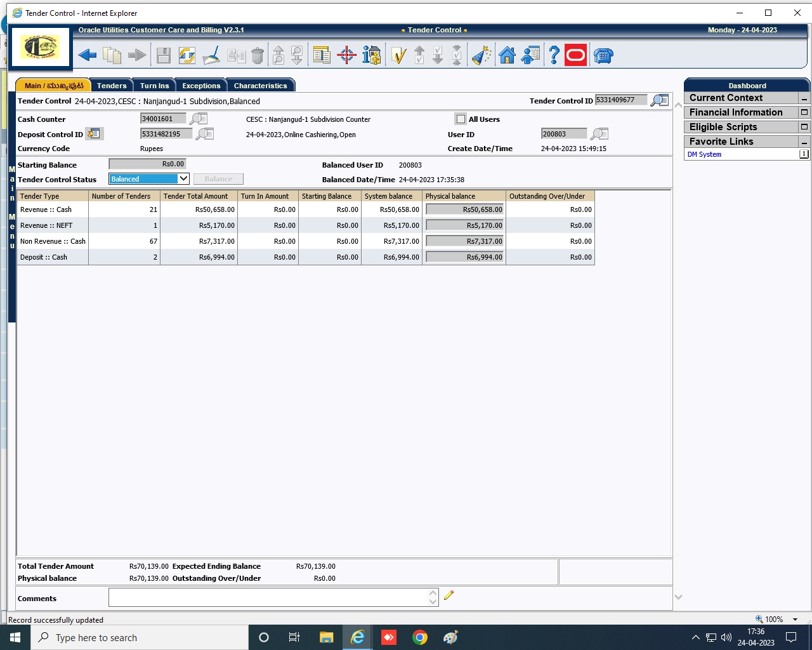Click the Save floppy disk icon
This screenshot has height=650, width=812.
(x=164, y=56)
